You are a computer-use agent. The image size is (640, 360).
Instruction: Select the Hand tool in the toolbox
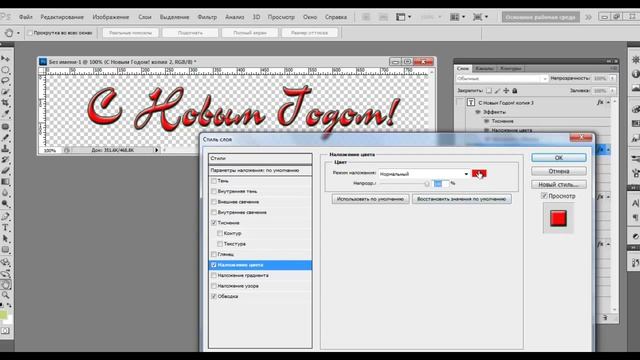(5, 284)
